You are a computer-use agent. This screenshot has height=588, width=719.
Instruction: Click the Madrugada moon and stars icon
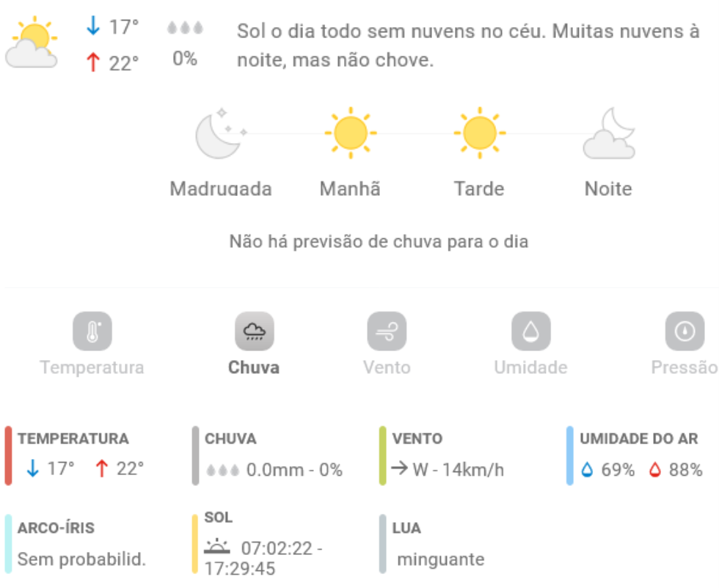pos(220,133)
